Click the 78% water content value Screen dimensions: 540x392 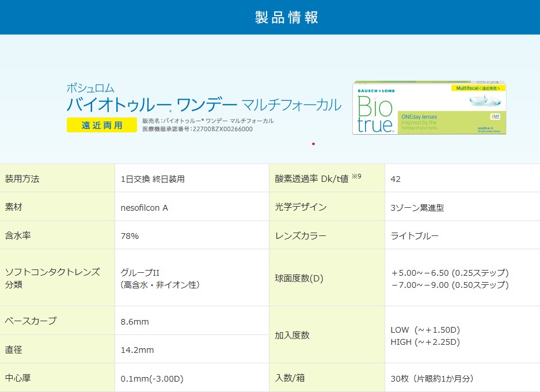(130, 236)
